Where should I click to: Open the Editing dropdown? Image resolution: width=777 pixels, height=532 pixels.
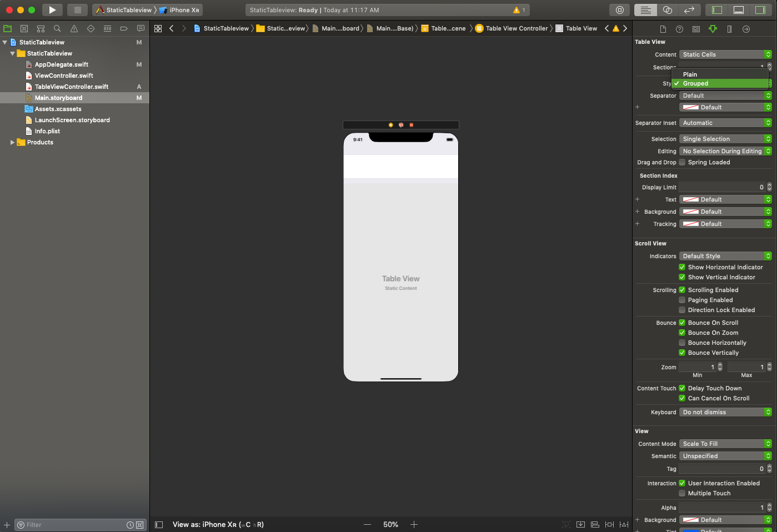tap(725, 151)
